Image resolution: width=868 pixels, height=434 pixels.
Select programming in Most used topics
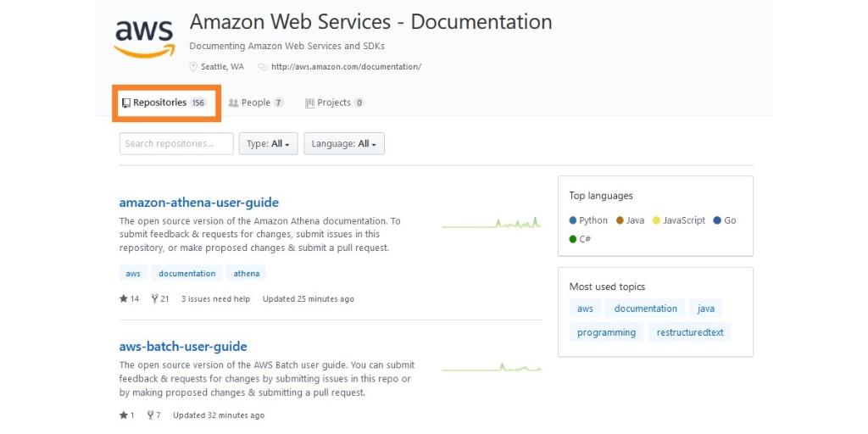(606, 332)
